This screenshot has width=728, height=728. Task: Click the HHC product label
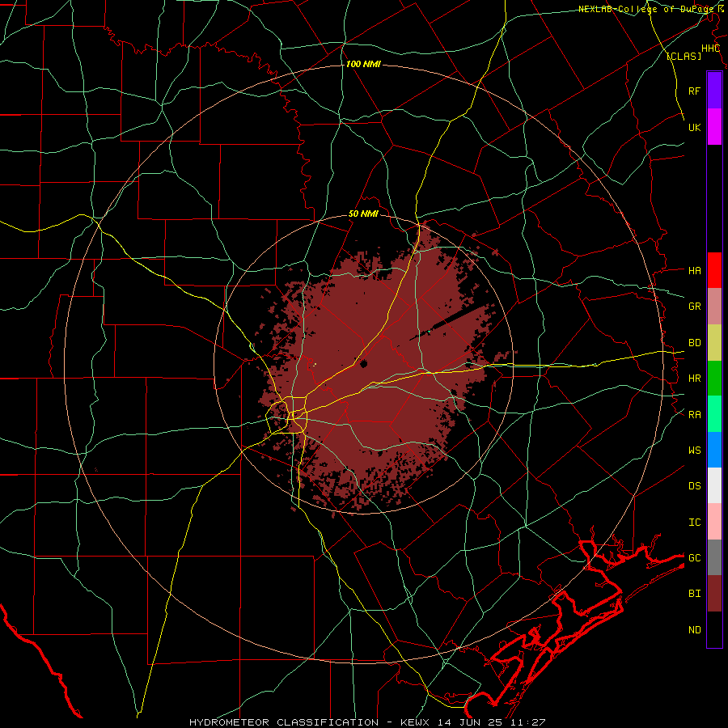pyautogui.click(x=710, y=49)
